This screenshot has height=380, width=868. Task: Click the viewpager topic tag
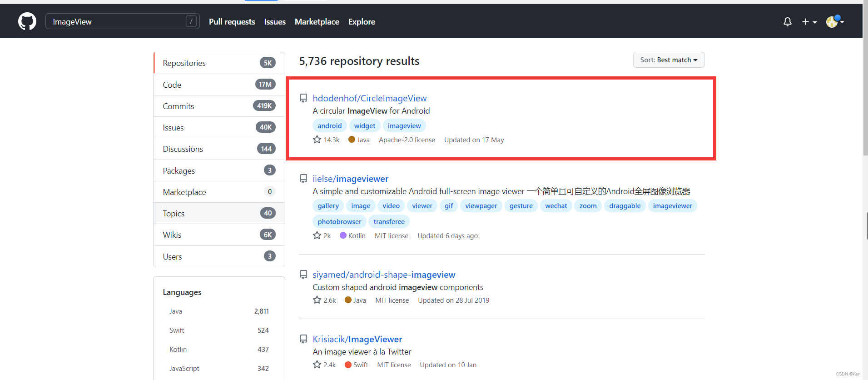tap(481, 206)
